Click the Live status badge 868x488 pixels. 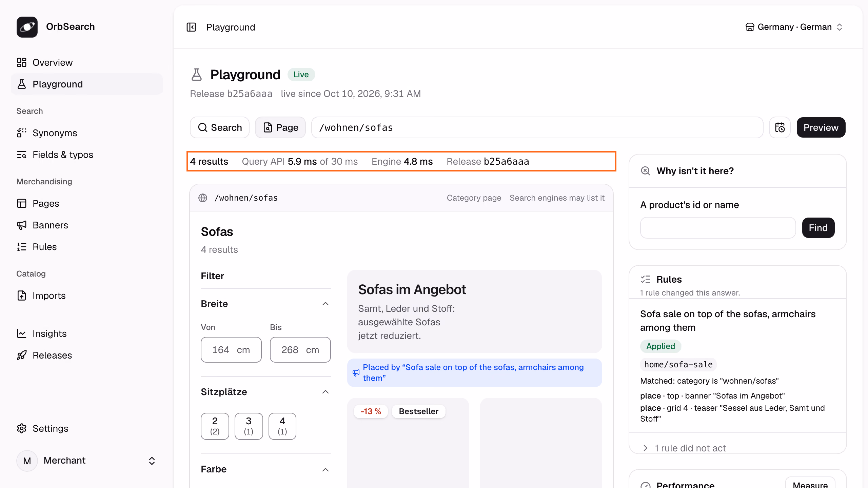pyautogui.click(x=301, y=75)
